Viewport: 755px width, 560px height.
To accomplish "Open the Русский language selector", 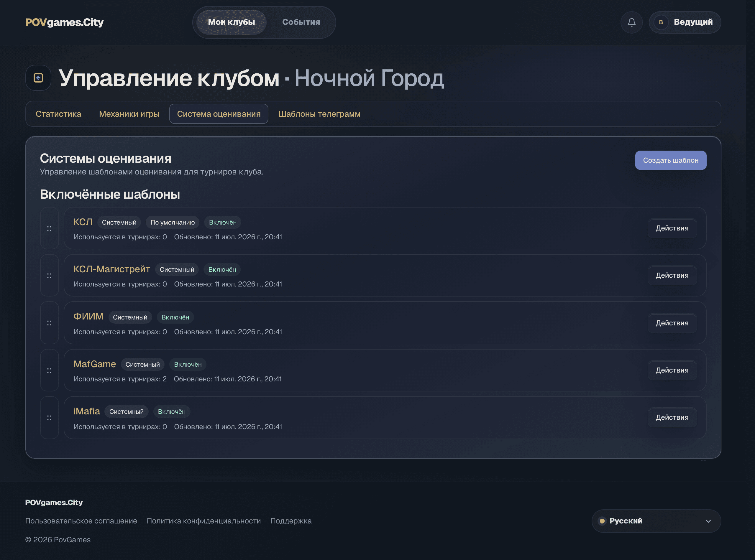I will (x=656, y=521).
